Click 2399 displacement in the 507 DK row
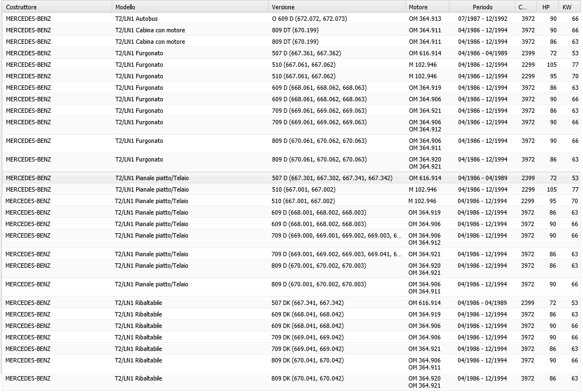 [528, 303]
